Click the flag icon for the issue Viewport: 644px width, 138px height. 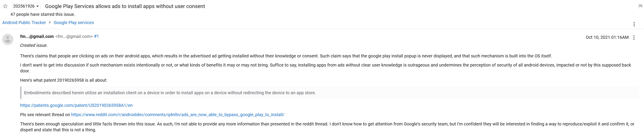coord(640,6)
